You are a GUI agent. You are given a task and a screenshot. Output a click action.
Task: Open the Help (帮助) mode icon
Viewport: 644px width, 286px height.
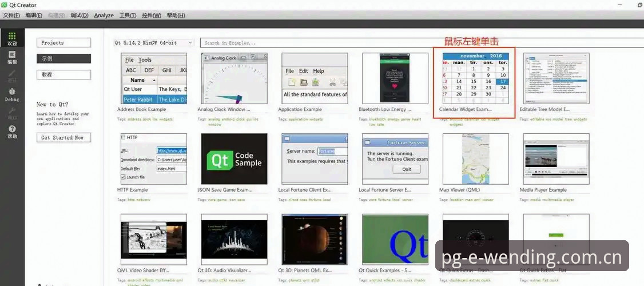point(12,132)
